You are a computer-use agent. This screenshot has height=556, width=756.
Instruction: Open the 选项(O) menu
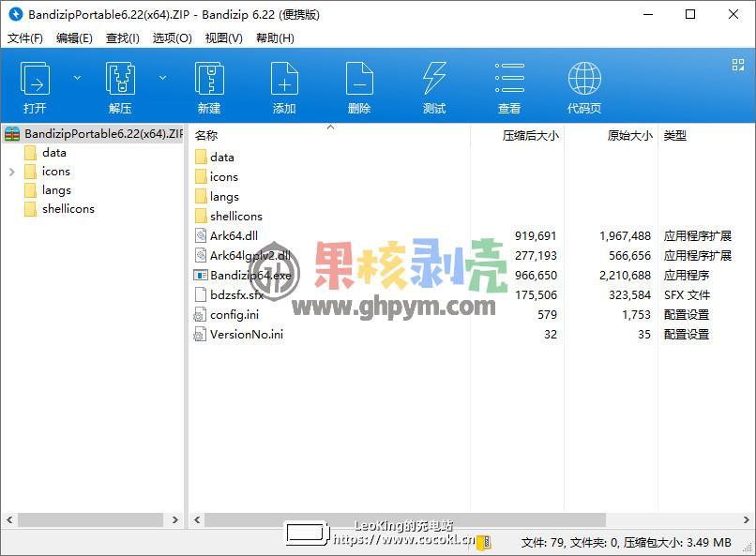(x=173, y=38)
